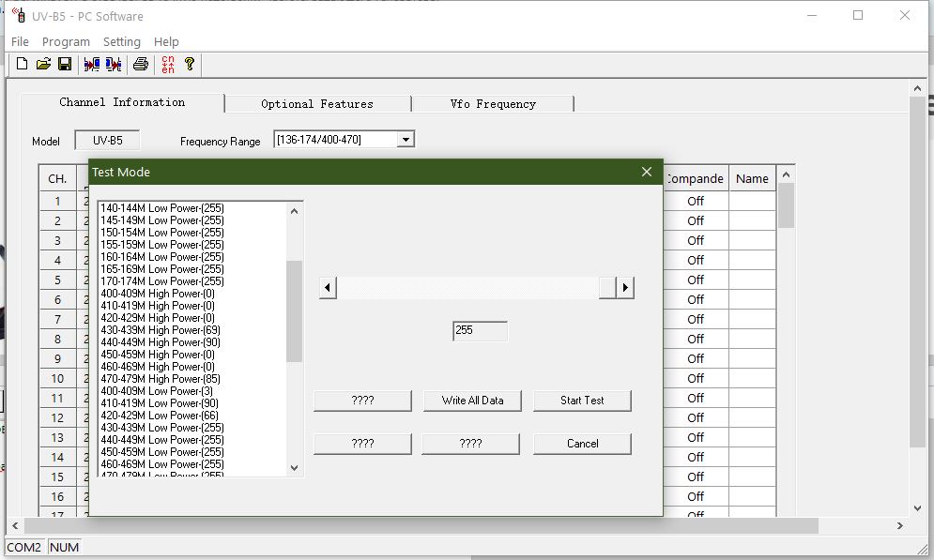Click the empty Name cell in row 3
934x560 pixels.
[x=752, y=240]
